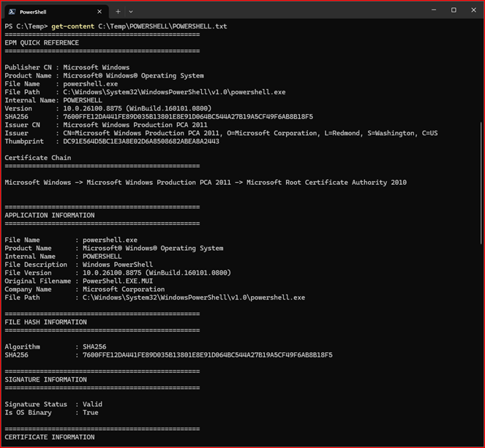485x448 pixels.
Task: Click the PowerShell icon in the tab
Action: pyautogui.click(x=12, y=12)
